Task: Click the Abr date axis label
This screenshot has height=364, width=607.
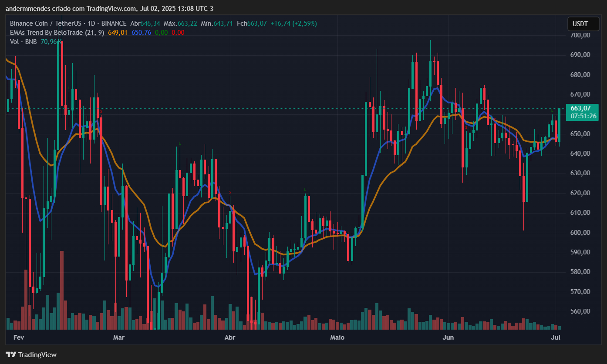Action: pyautogui.click(x=229, y=337)
